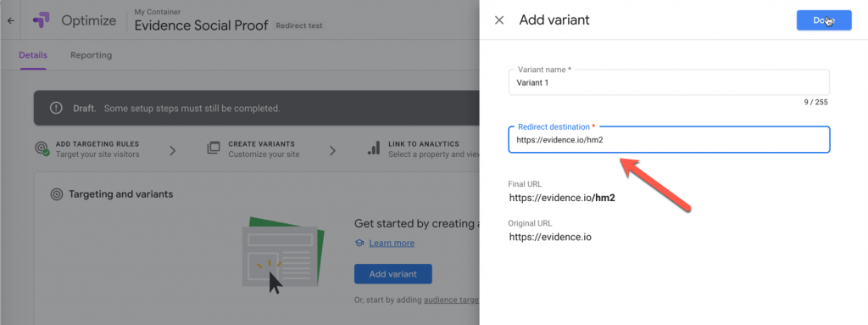Image resolution: width=868 pixels, height=325 pixels.
Task: Click the Create Variants layers icon
Action: [x=214, y=148]
